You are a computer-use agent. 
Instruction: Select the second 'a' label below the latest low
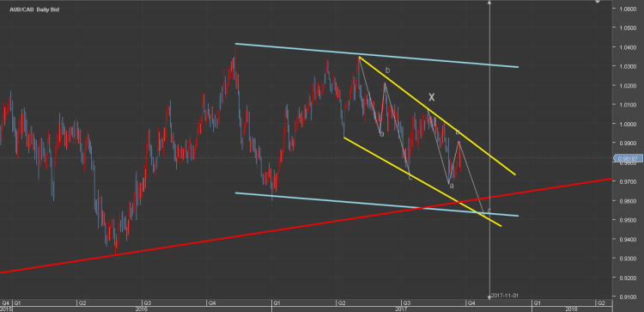click(x=452, y=186)
